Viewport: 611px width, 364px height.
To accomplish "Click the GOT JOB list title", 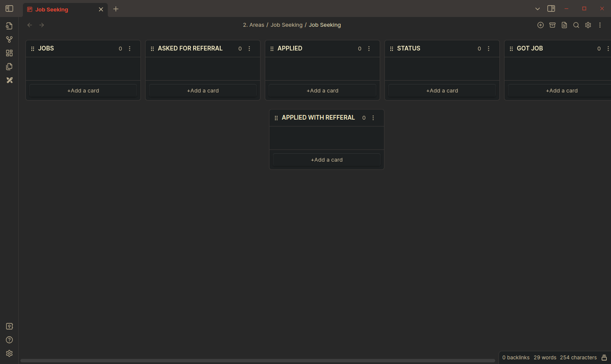I will click(530, 48).
